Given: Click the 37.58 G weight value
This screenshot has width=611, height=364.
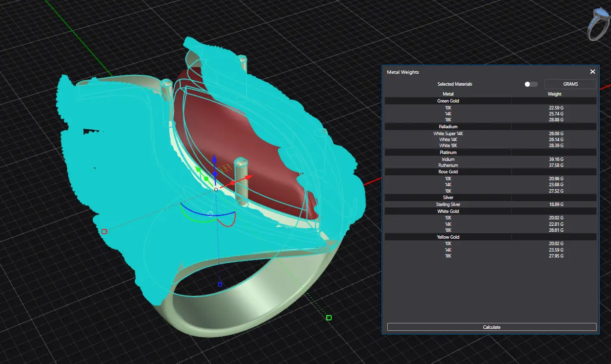Looking at the screenshot, I should tap(556, 165).
